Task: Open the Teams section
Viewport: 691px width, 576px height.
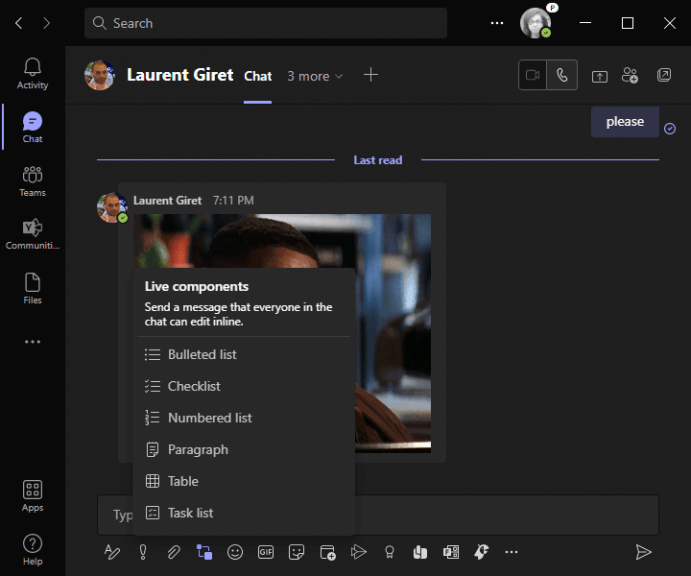Action: pos(32,181)
